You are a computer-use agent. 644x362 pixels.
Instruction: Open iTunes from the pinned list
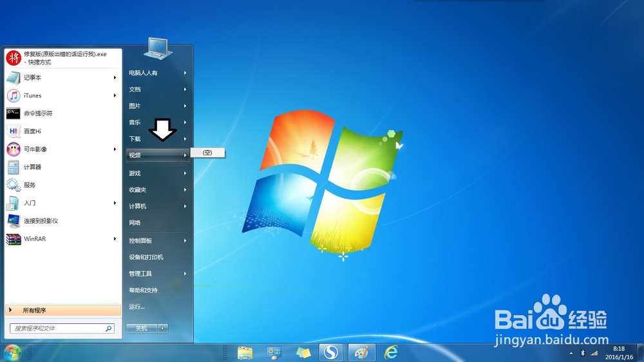(63, 95)
